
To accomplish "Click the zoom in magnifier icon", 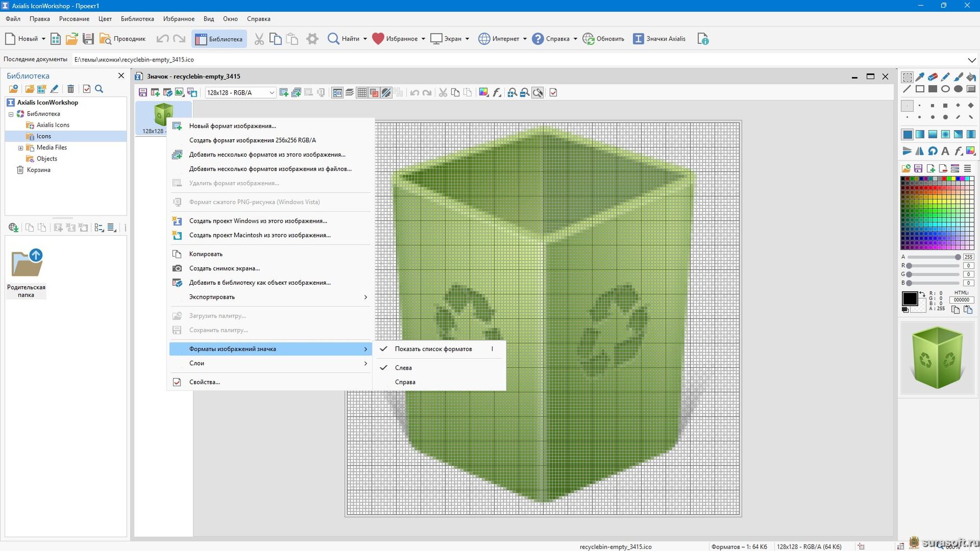I will click(511, 93).
